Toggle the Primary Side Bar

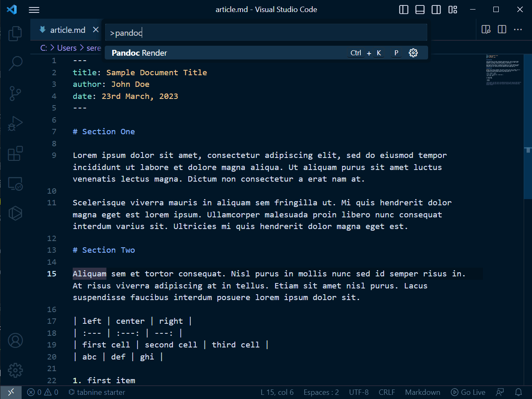(x=403, y=9)
